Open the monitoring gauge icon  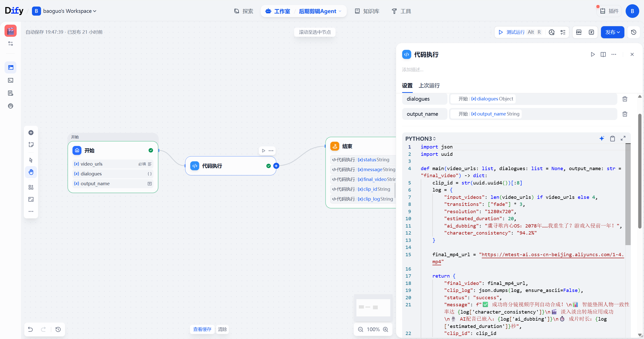[11, 106]
